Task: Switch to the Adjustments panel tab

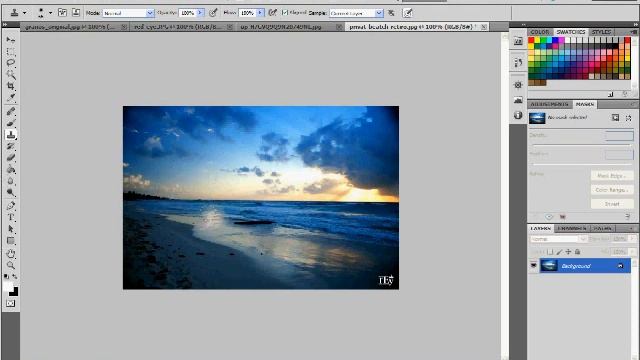Action: (549, 104)
